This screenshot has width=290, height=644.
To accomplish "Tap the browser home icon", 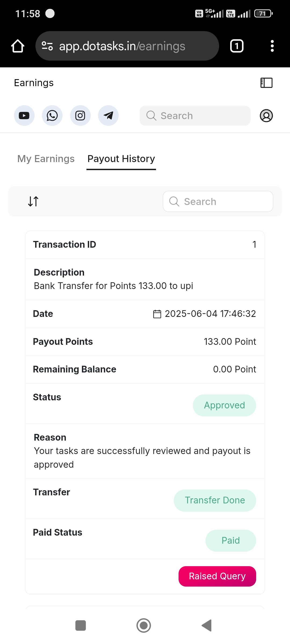I will [18, 46].
